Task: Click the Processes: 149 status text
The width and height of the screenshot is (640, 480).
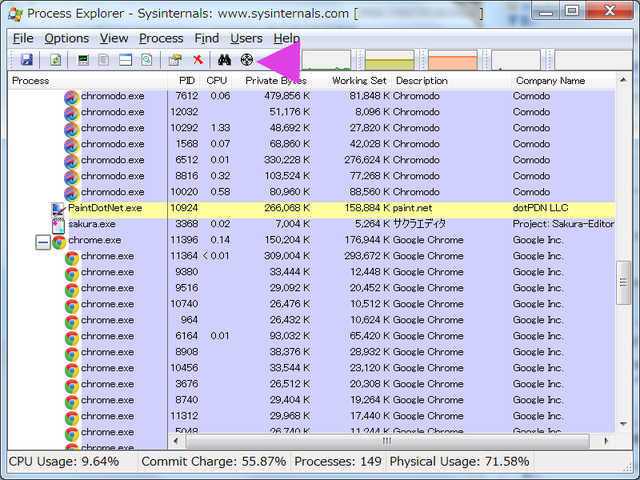Action: 338,462
